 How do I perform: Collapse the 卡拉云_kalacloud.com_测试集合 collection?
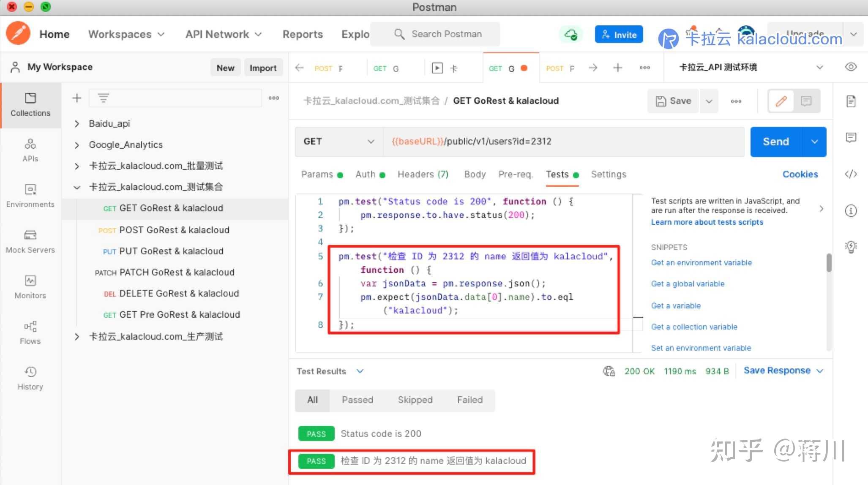pos(77,187)
